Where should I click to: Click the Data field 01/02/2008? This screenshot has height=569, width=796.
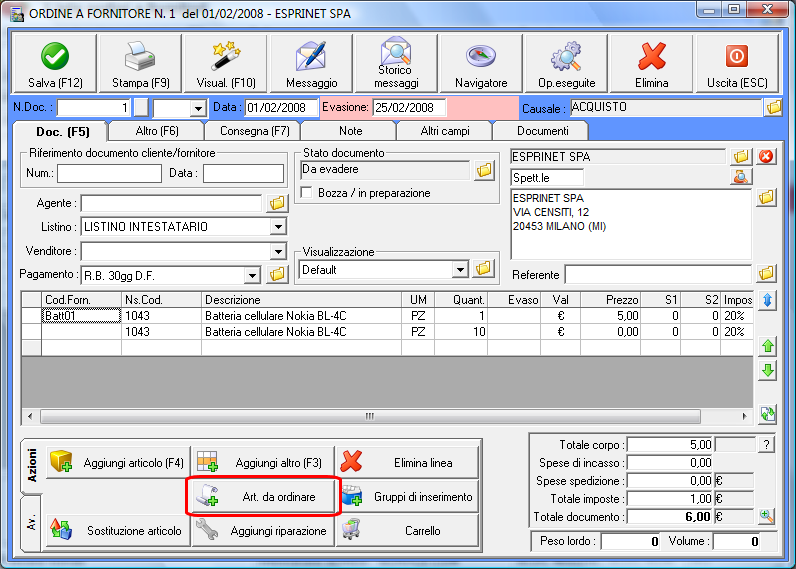[281, 108]
